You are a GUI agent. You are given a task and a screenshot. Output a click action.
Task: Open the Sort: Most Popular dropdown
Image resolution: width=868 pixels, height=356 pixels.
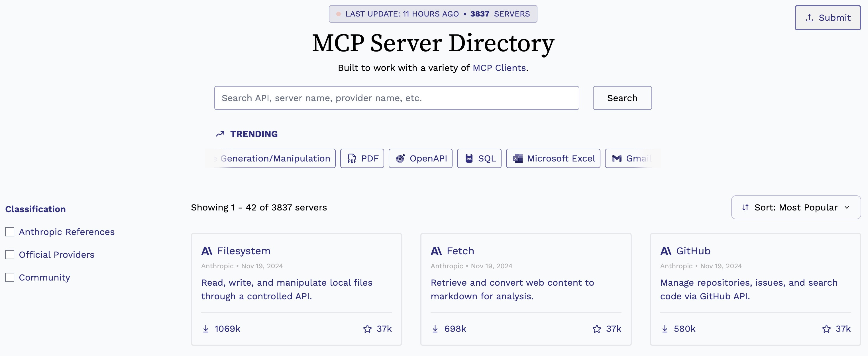coord(796,207)
